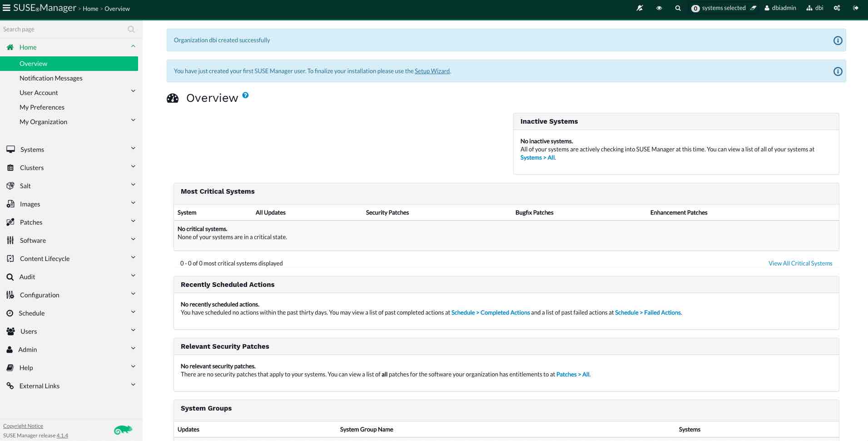Image resolution: width=868 pixels, height=441 pixels.
Task: Expand the Patches menu chevron
Action: (x=133, y=221)
